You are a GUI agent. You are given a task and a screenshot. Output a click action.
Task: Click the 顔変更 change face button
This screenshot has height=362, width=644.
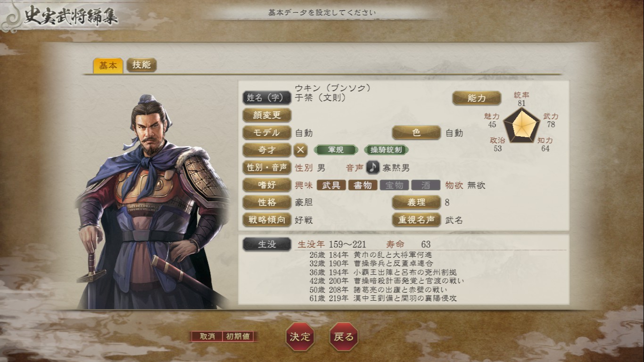[267, 115]
